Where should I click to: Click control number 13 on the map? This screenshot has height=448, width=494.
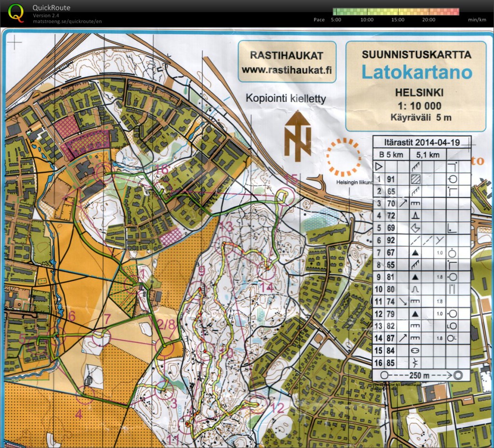226,226
